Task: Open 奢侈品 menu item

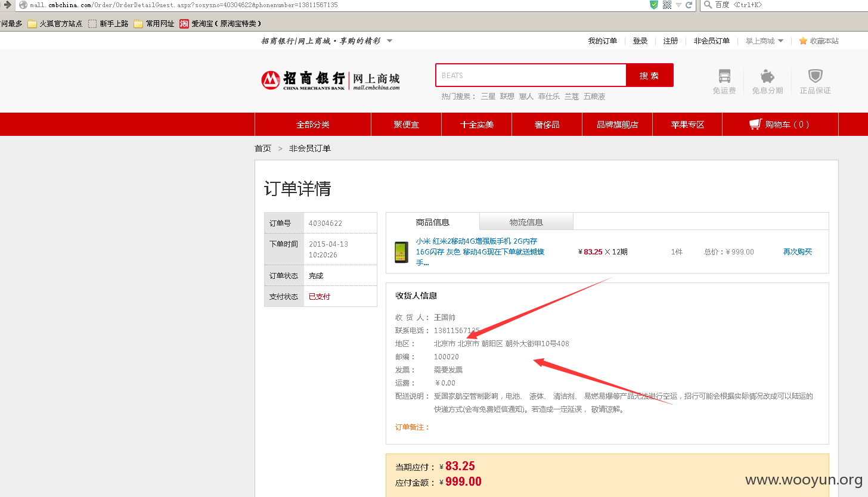Action: coord(547,125)
